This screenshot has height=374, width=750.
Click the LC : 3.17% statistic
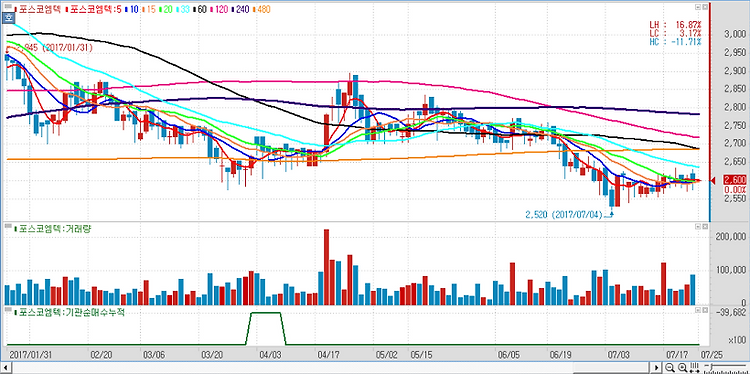(675, 33)
